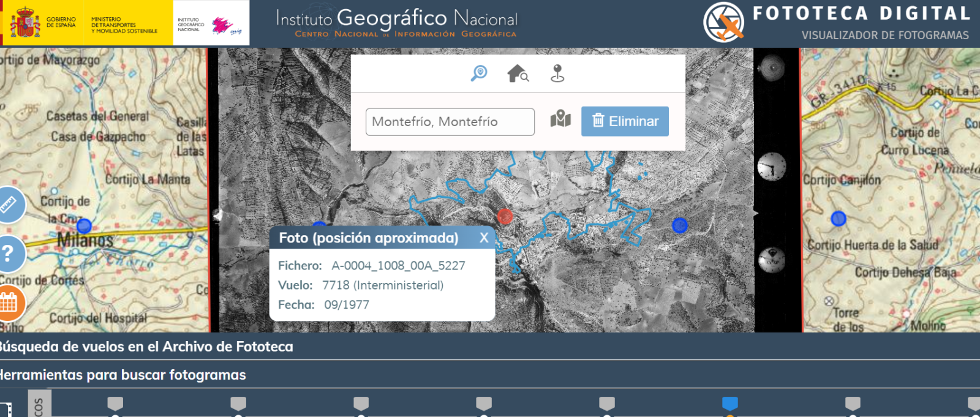The width and height of the screenshot is (980, 417).
Task: Click the Ministerio de Transportes y Movilidad Sostenible logo
Action: coord(124,25)
